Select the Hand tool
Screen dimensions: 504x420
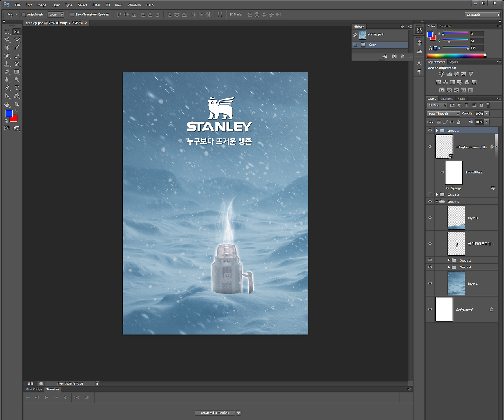(x=7, y=104)
